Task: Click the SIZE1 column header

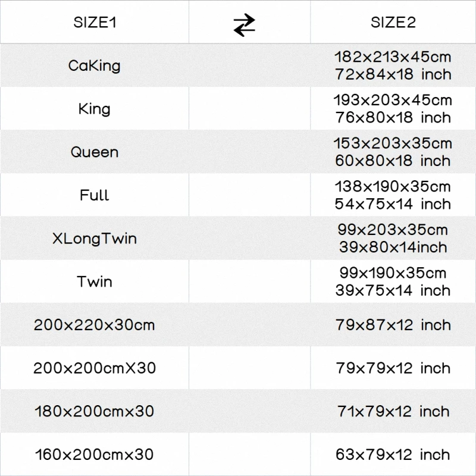Action: pyautogui.click(x=95, y=23)
